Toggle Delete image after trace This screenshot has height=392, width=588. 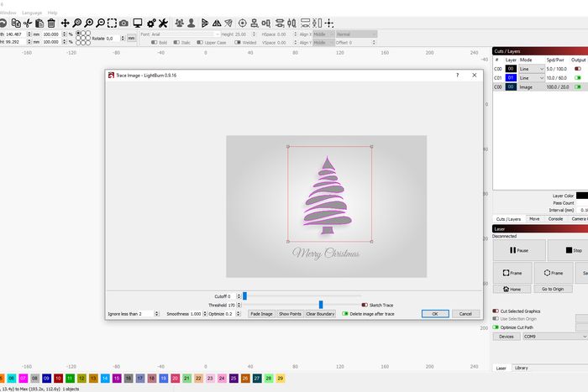click(x=343, y=314)
